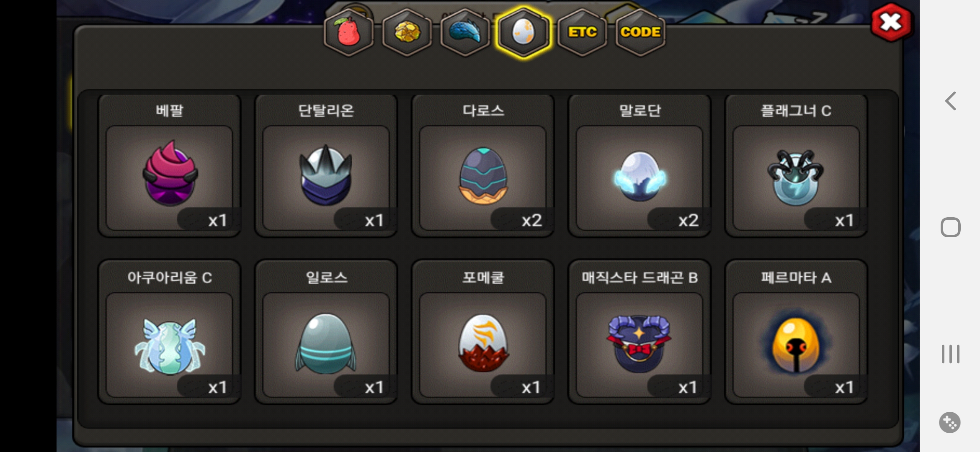Switch to the gold nugget tab
Viewport: 980px width, 452px height.
pos(407,32)
